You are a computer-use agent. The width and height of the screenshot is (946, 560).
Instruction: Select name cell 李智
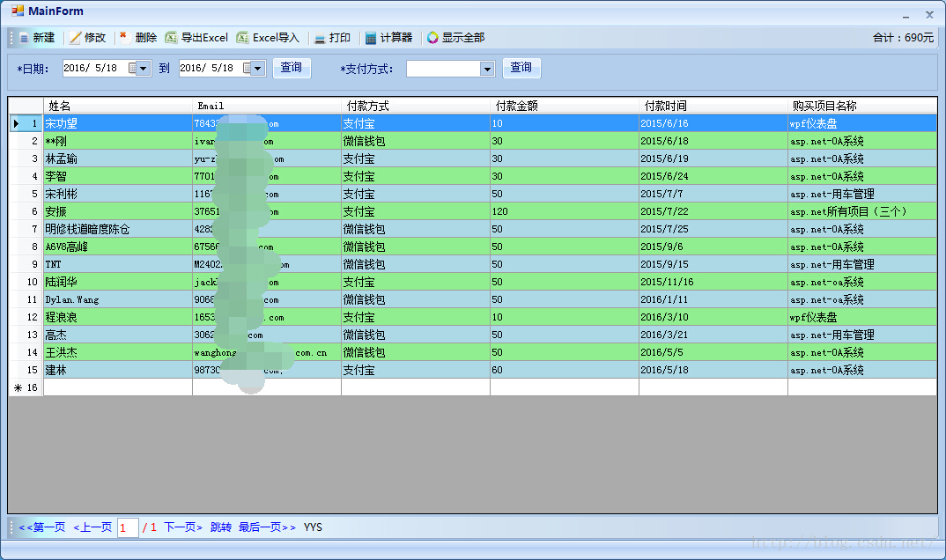[118, 176]
